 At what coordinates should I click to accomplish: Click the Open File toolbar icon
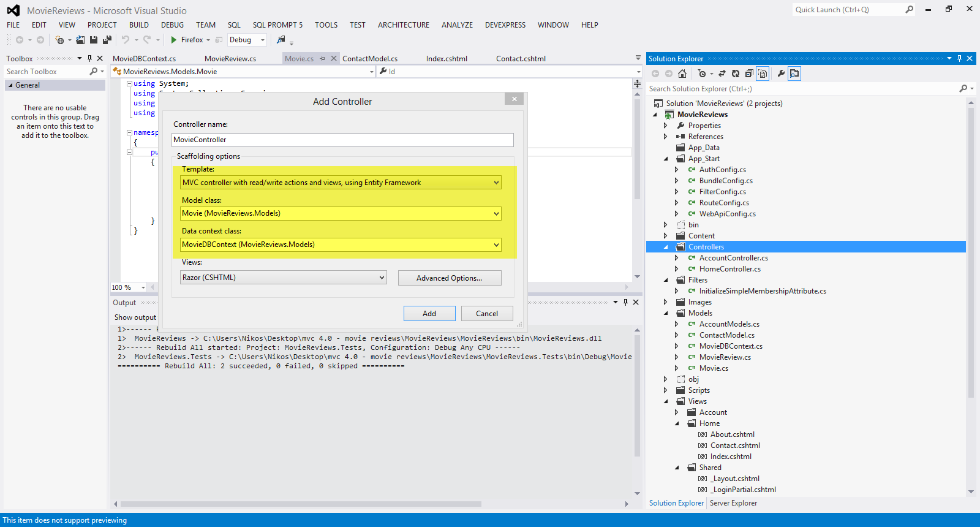click(80, 40)
